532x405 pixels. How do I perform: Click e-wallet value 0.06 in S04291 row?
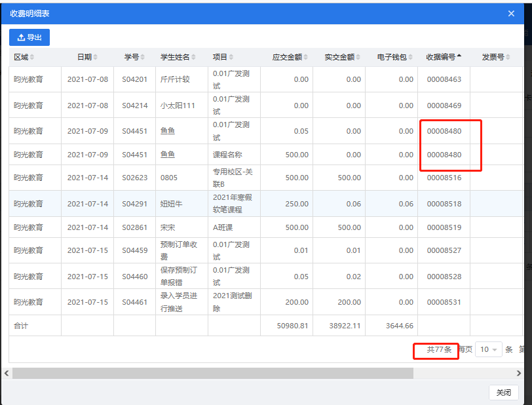pos(406,204)
